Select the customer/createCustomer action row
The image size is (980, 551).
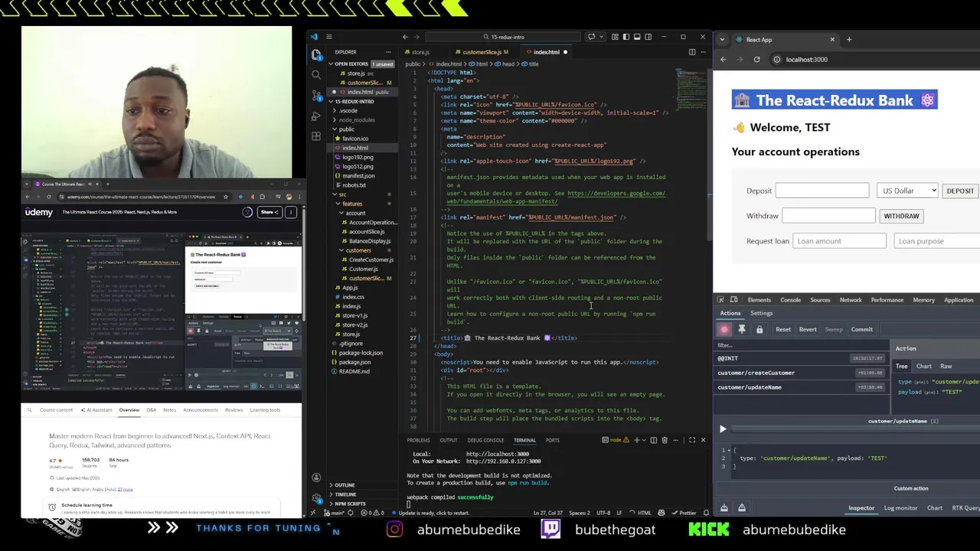tap(800, 373)
